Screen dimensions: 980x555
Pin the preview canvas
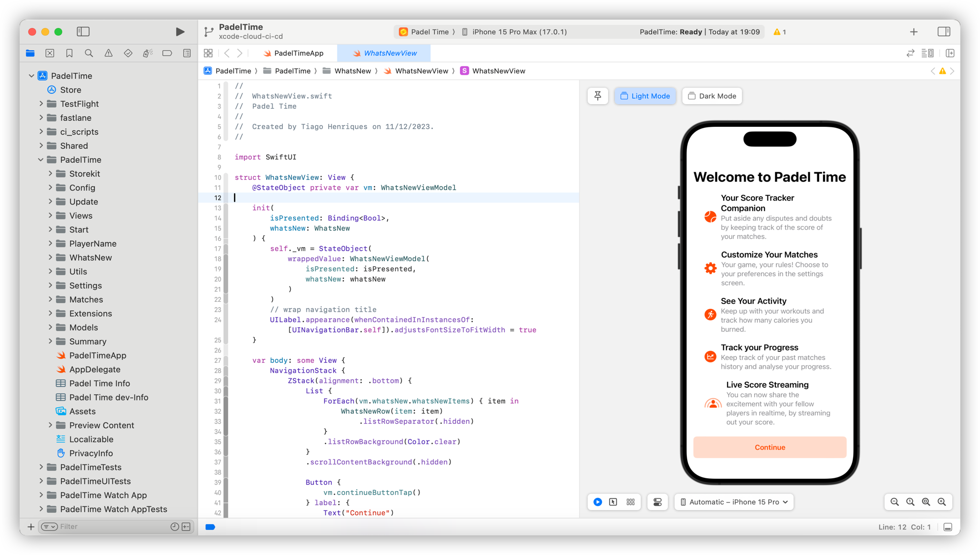(x=598, y=96)
